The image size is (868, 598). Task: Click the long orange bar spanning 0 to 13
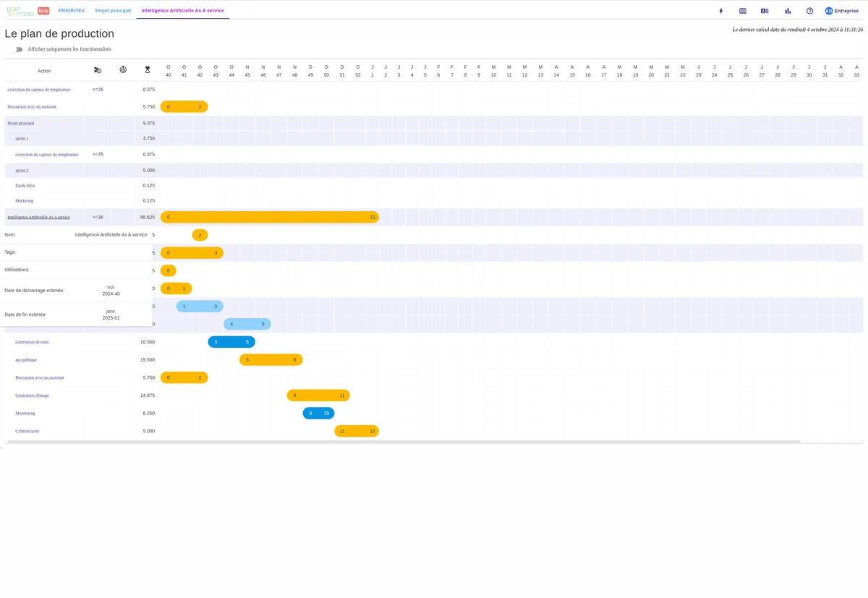pos(270,217)
